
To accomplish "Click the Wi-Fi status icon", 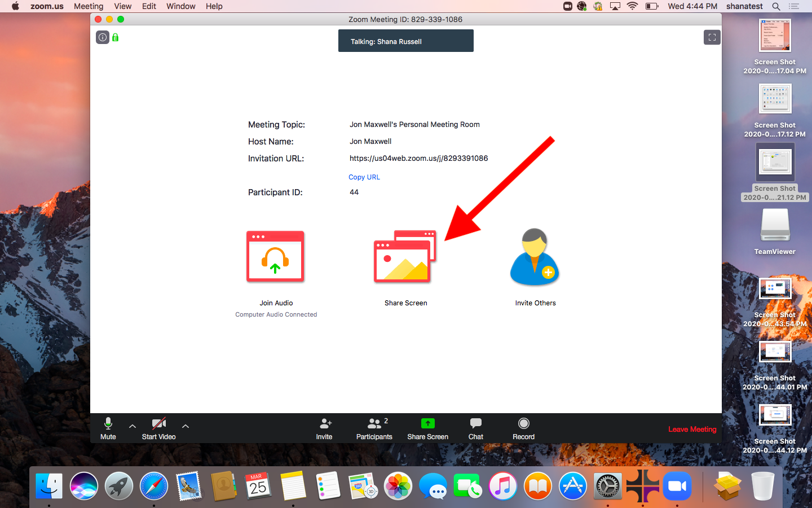I will click(633, 6).
